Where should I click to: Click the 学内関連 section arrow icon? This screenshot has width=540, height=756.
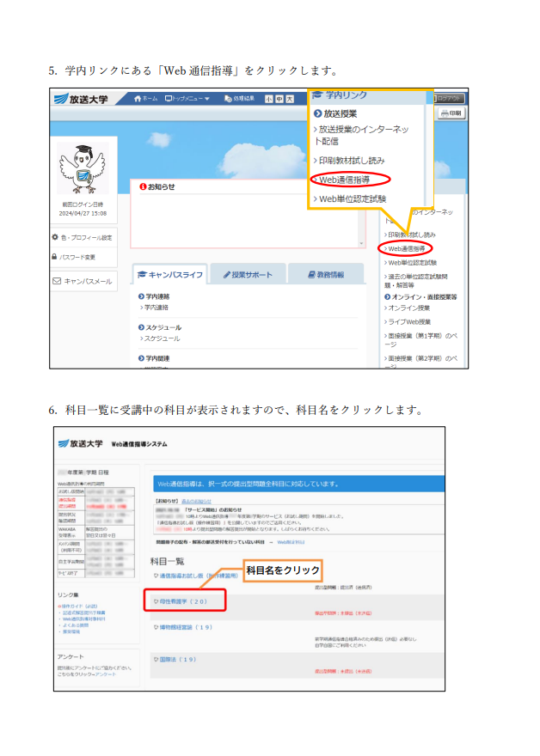(141, 358)
